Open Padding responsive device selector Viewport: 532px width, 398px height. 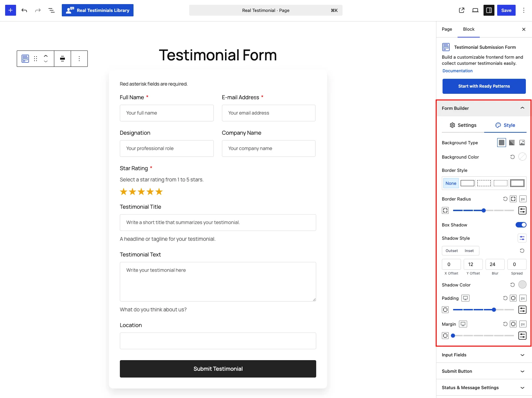click(x=465, y=298)
